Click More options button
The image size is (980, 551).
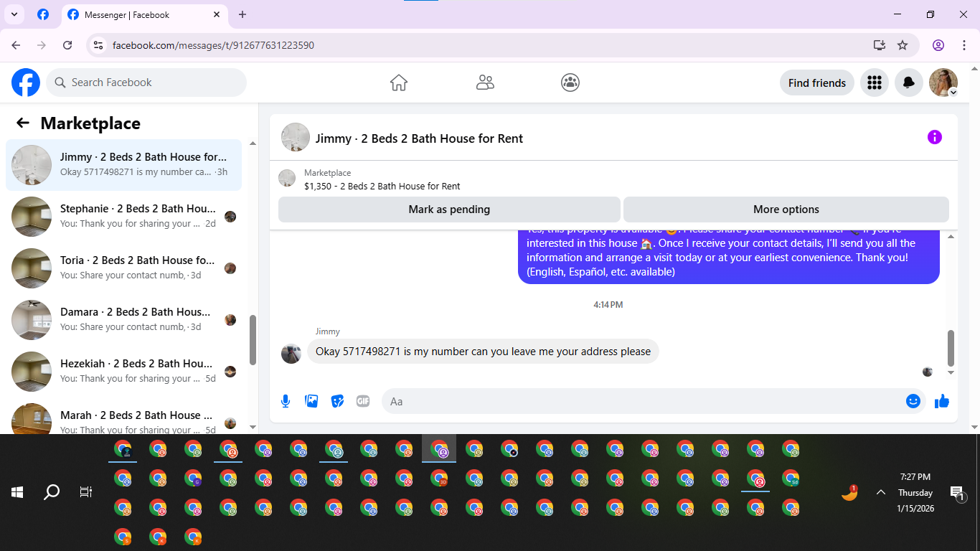[786, 209]
